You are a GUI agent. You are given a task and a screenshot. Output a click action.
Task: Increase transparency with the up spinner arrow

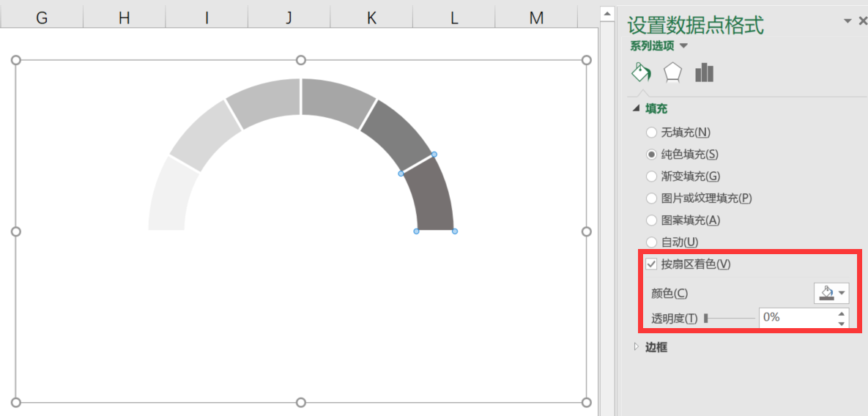[842, 313]
